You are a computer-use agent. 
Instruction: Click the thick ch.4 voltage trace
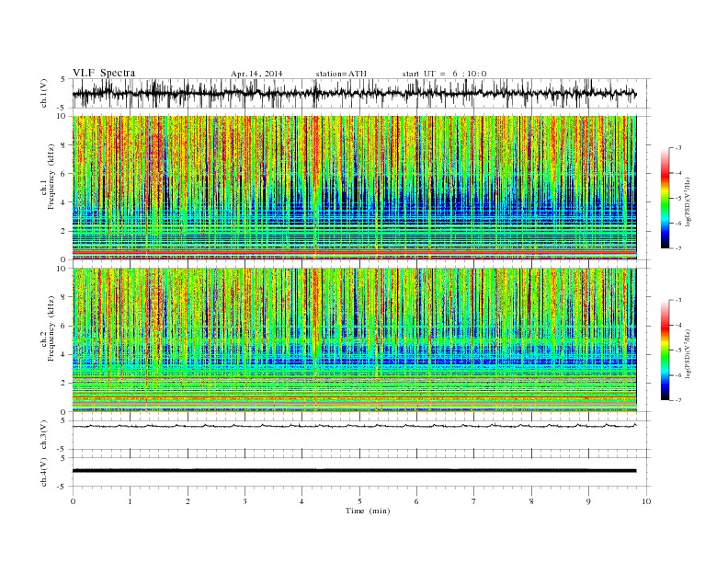(x=354, y=471)
